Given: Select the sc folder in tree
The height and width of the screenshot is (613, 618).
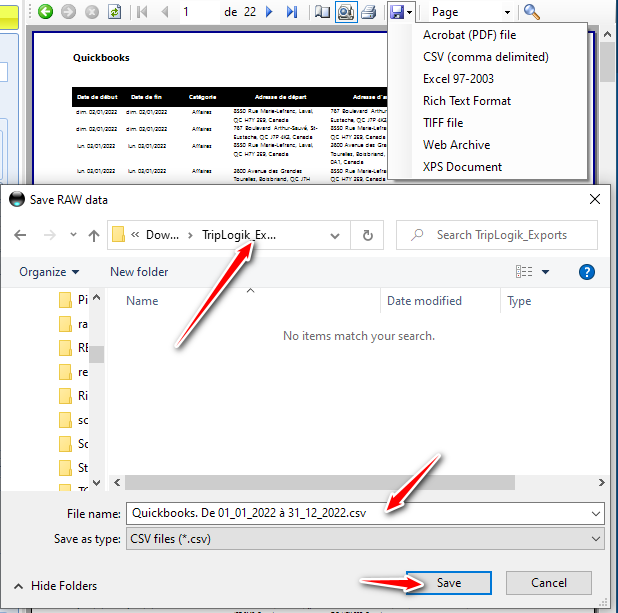Looking at the screenshot, I should [74, 420].
